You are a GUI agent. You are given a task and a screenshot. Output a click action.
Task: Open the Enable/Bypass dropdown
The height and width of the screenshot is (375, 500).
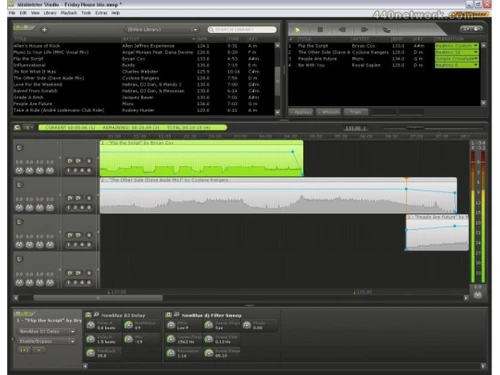click(46, 341)
